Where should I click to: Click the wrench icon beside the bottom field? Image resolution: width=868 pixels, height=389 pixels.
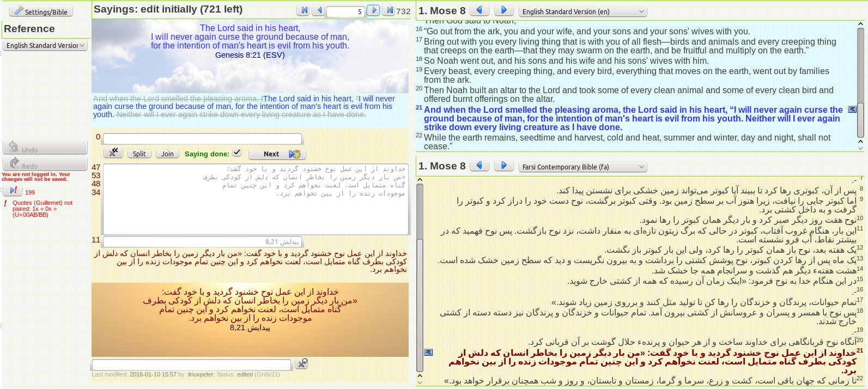301,363
